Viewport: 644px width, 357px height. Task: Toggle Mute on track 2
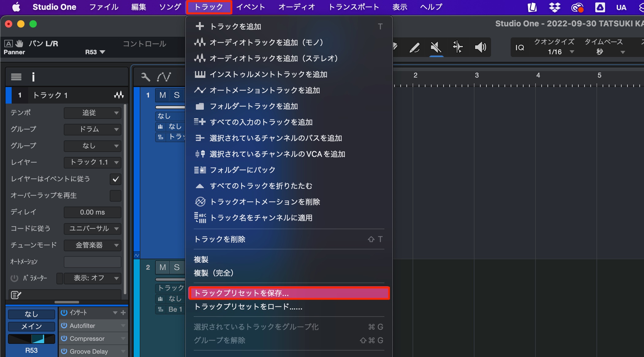pyautogui.click(x=162, y=267)
